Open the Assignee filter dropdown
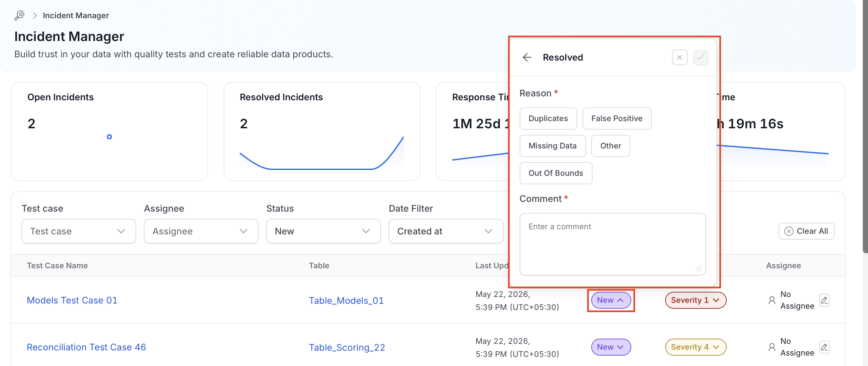868x366 pixels. pos(201,231)
